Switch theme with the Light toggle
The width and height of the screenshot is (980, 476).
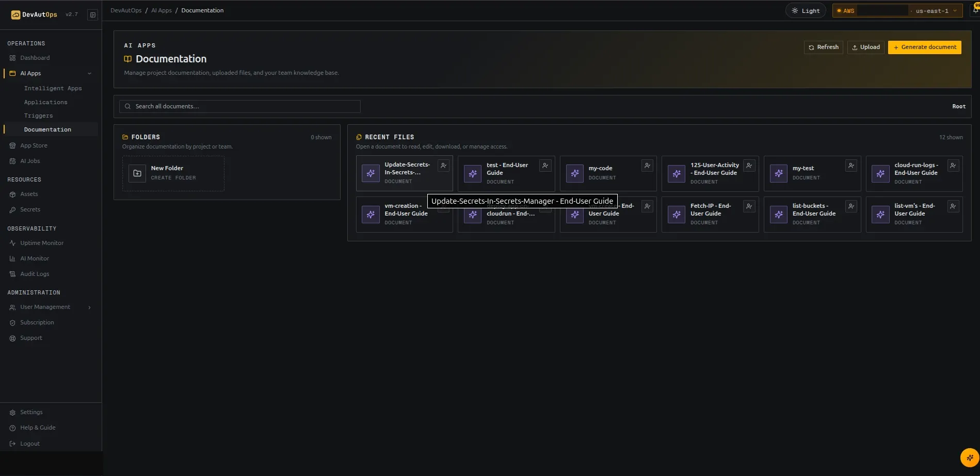click(806, 11)
